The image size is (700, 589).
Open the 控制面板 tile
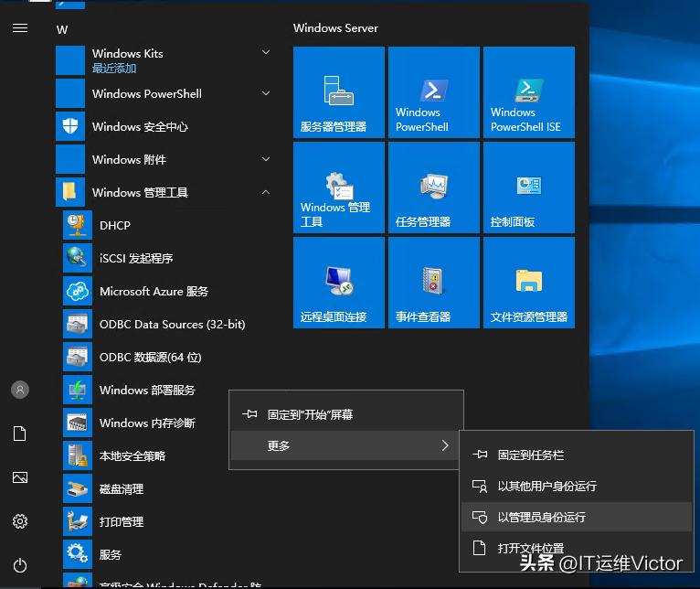coord(529,187)
